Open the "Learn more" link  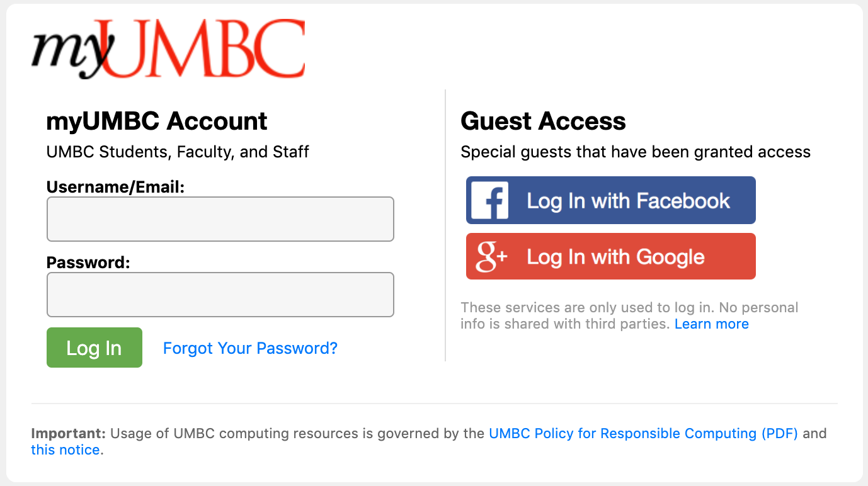coord(712,324)
